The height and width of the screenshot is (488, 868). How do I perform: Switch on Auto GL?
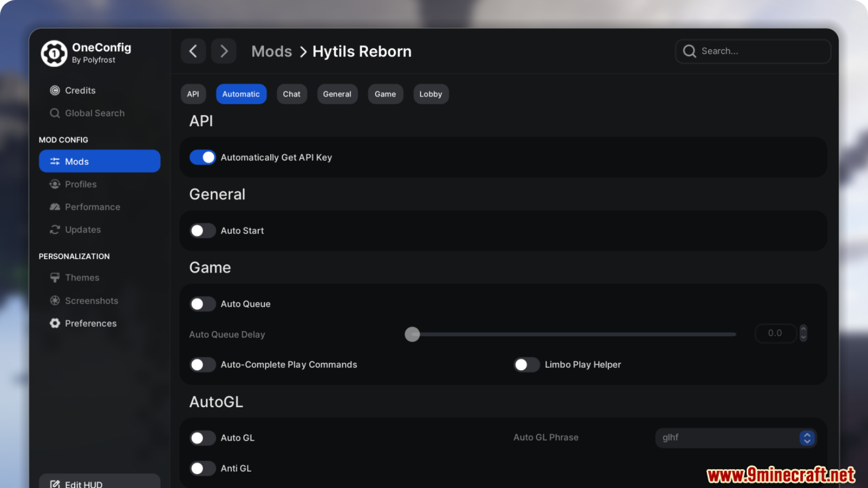[x=203, y=438]
